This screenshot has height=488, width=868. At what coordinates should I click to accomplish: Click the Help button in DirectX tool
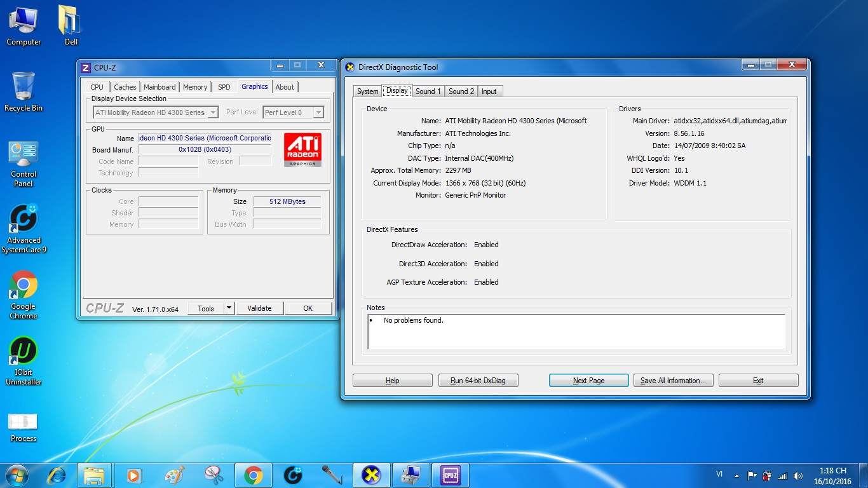click(x=392, y=381)
